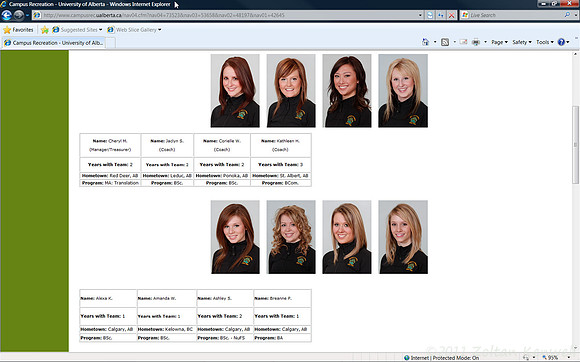Screen dimensions: 580x362
Task: Click 'Program: MA: Translation' cell
Action: click(x=110, y=183)
